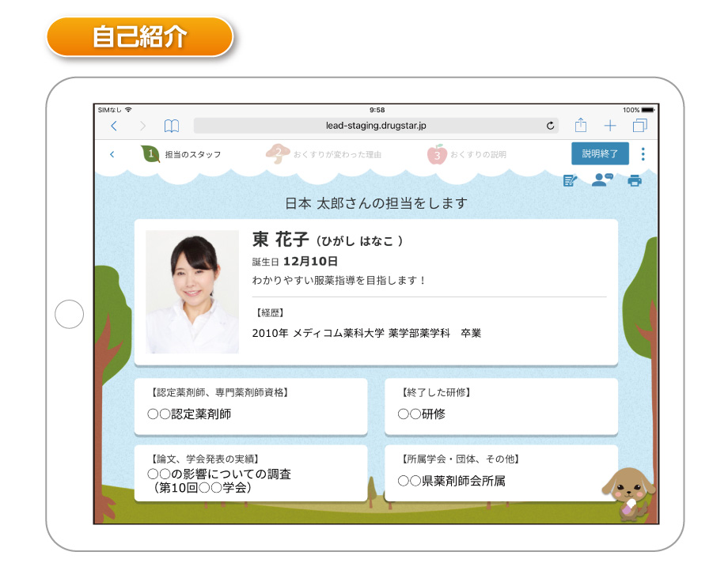
Task: Click the printer icon
Action: point(635,180)
